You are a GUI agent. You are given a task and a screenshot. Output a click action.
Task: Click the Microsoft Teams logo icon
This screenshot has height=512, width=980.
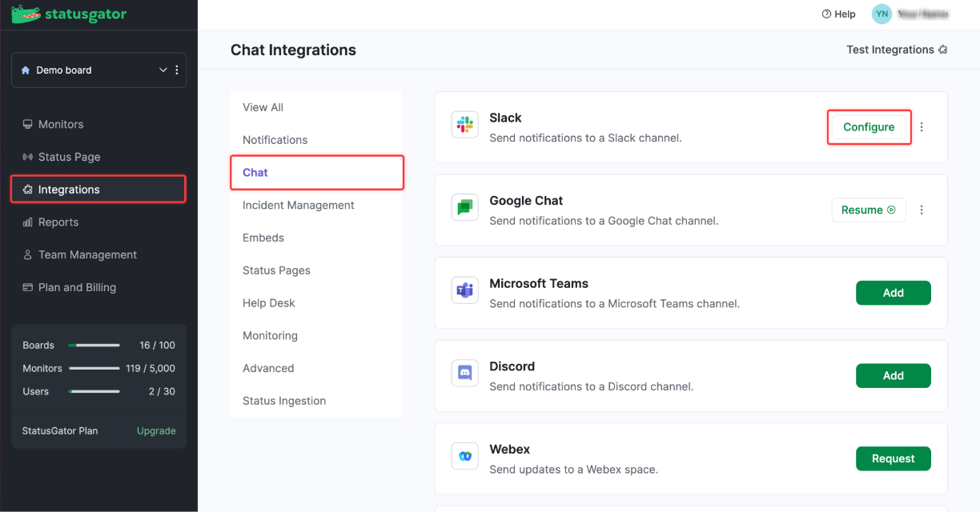(x=464, y=290)
